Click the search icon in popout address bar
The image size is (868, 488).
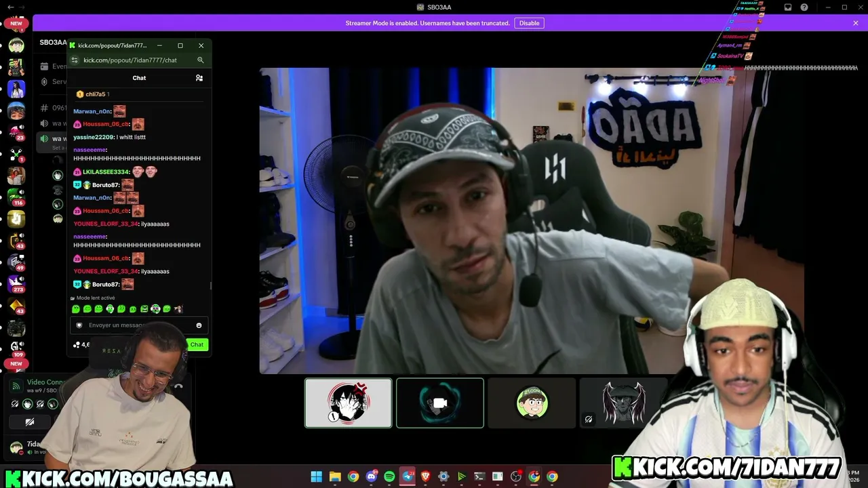click(x=201, y=60)
